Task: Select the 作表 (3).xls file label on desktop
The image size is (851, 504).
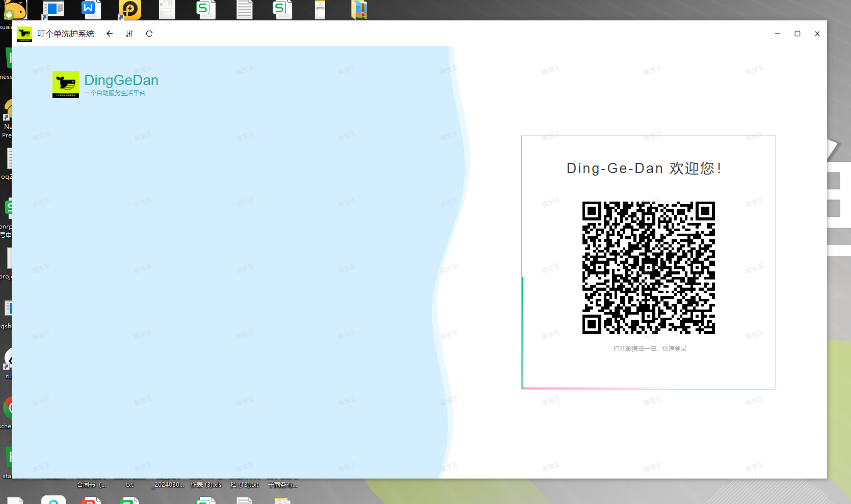Action: pyautogui.click(x=206, y=485)
